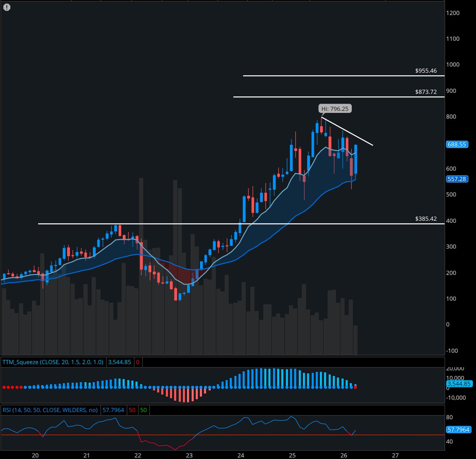The height and width of the screenshot is (459, 476).
Task: Click the red 50 RSI level value
Action: (132, 410)
